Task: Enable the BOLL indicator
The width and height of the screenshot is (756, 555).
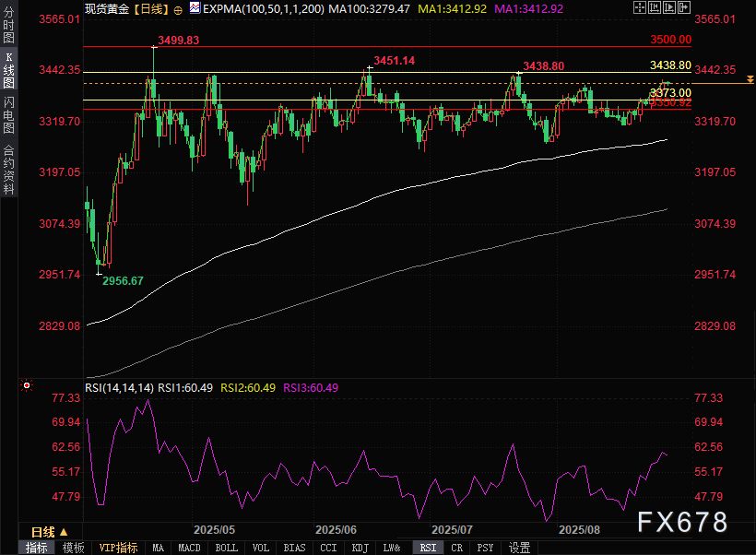Action: [x=226, y=548]
